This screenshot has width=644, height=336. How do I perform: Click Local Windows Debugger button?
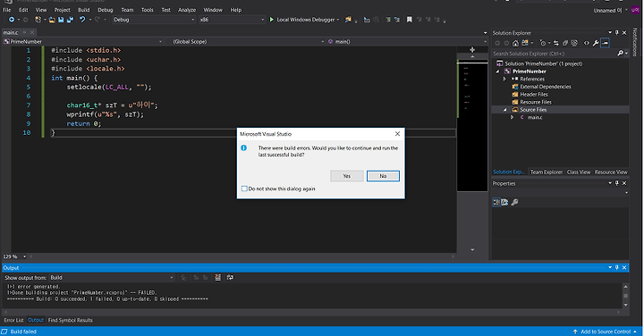306,20
